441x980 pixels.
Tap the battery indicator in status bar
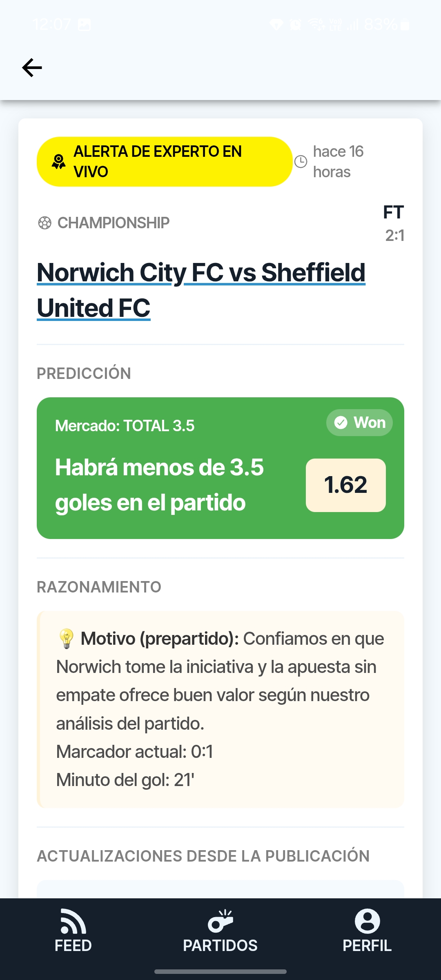tap(405, 25)
